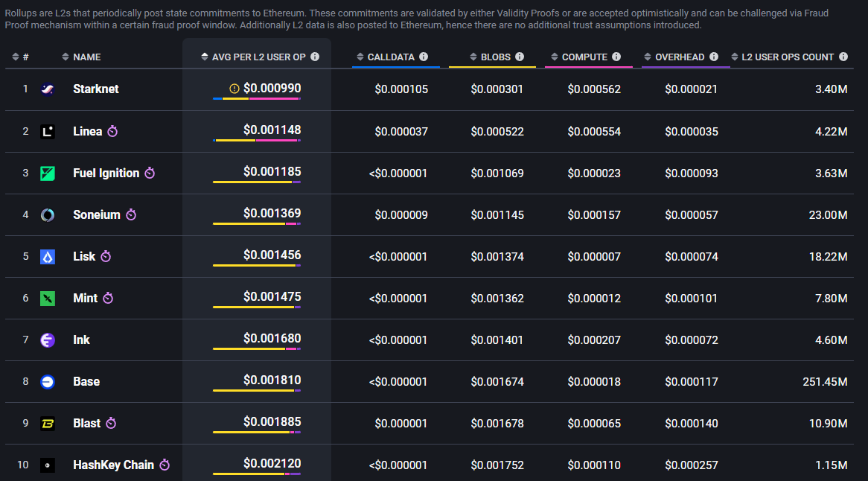868x481 pixels.
Task: Select Linea's $0.000037 calldata cost
Action: pyautogui.click(x=401, y=132)
